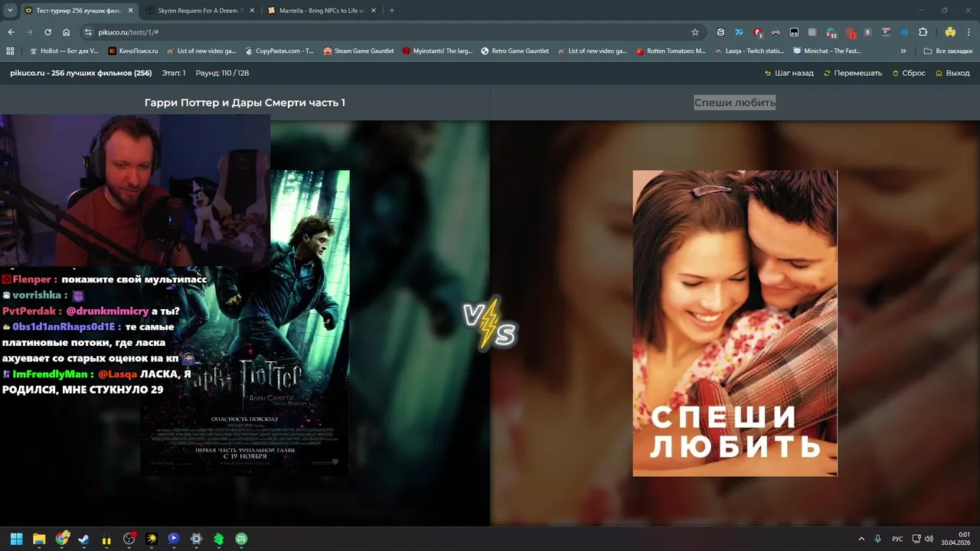Choose the Гарри Поттер и Дары Смерти title
This screenshot has width=980, height=551.
[245, 103]
